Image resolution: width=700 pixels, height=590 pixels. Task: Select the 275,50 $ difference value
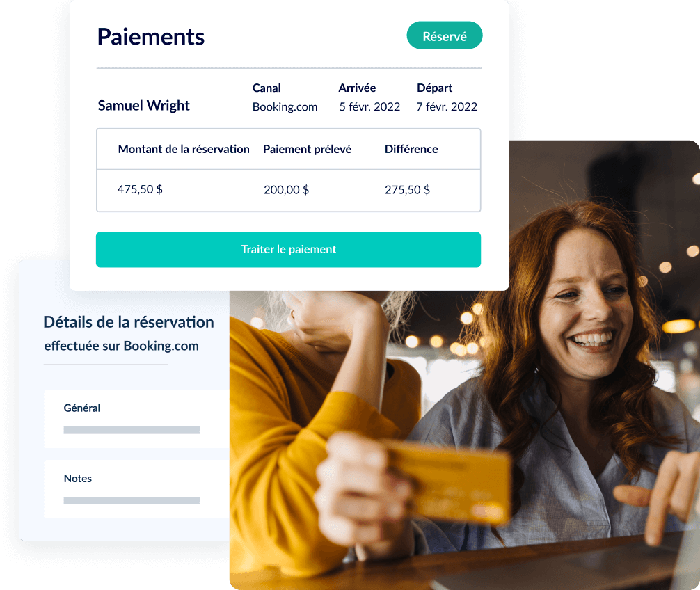click(x=407, y=190)
